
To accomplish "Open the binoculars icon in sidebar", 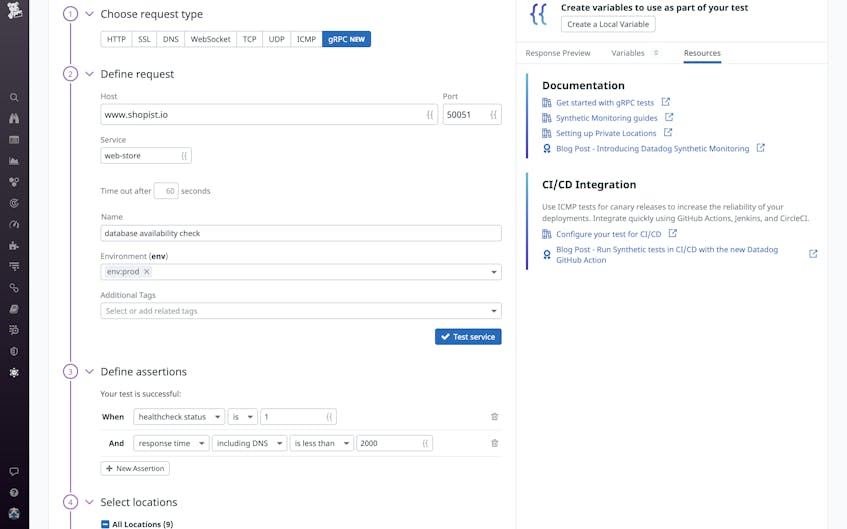I will coord(14,118).
